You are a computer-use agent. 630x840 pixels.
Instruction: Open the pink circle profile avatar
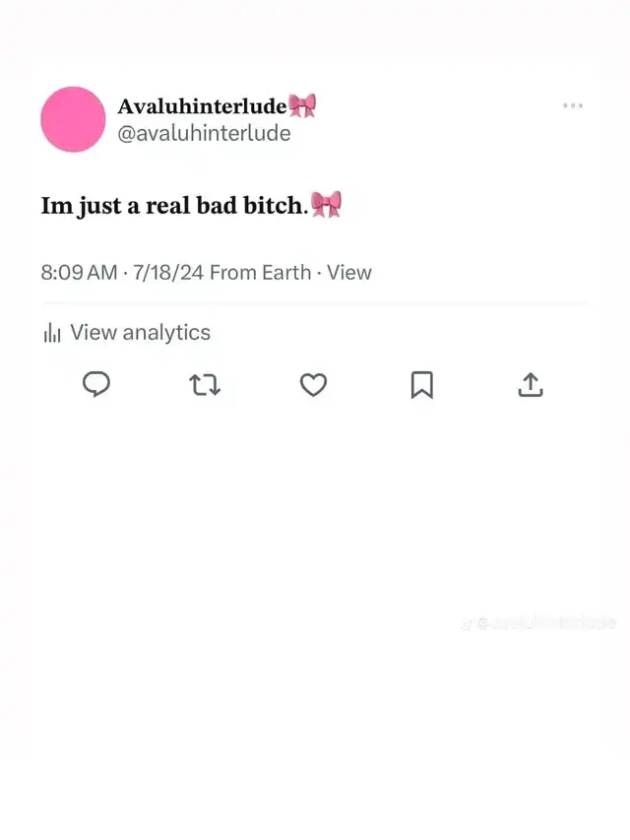[x=74, y=119]
